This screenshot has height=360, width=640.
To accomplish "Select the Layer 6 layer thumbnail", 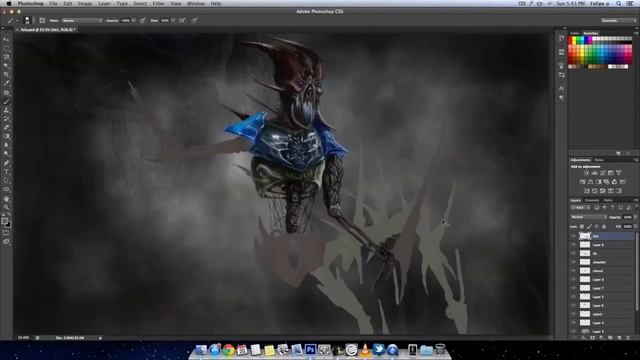I will point(585,306).
